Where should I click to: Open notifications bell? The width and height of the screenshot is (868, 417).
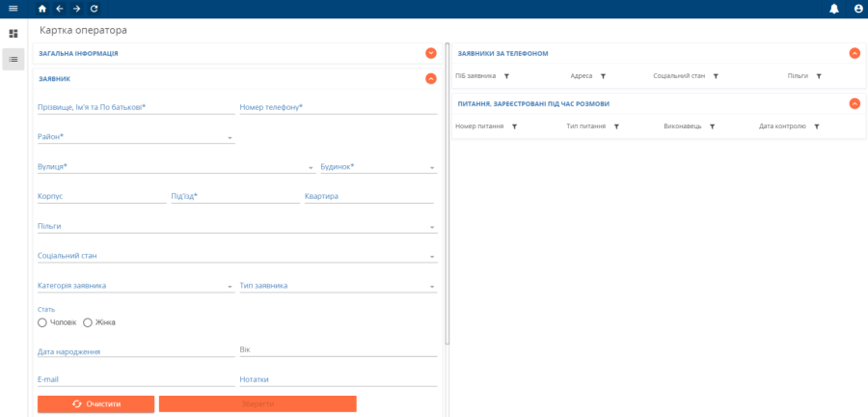[x=834, y=9]
